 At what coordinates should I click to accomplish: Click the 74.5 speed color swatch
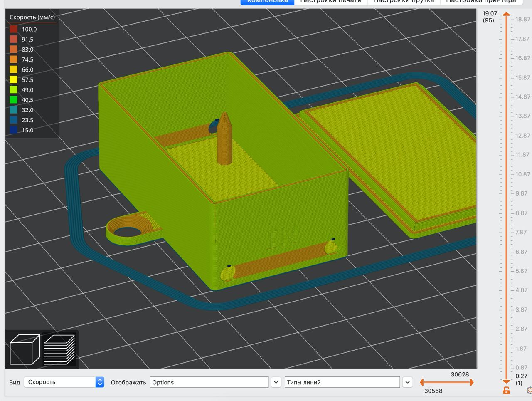point(14,59)
